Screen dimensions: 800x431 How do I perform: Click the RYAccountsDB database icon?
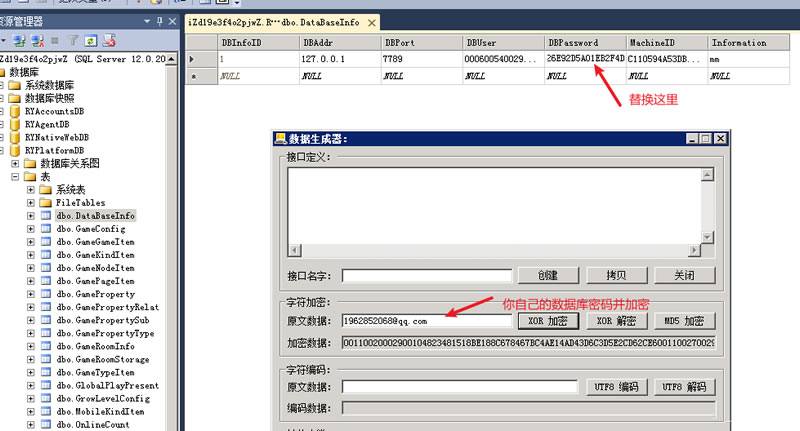(x=16, y=112)
